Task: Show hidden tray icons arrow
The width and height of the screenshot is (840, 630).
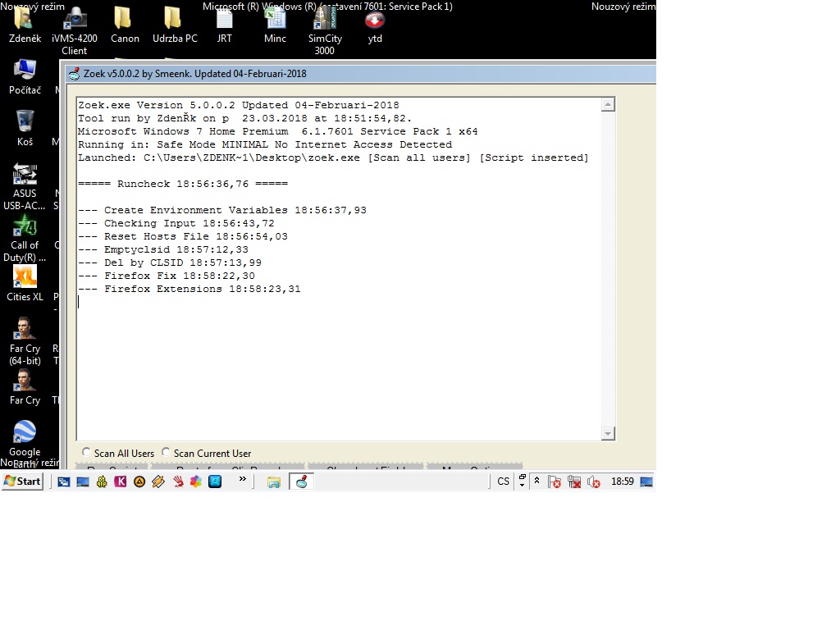Action: [536, 481]
